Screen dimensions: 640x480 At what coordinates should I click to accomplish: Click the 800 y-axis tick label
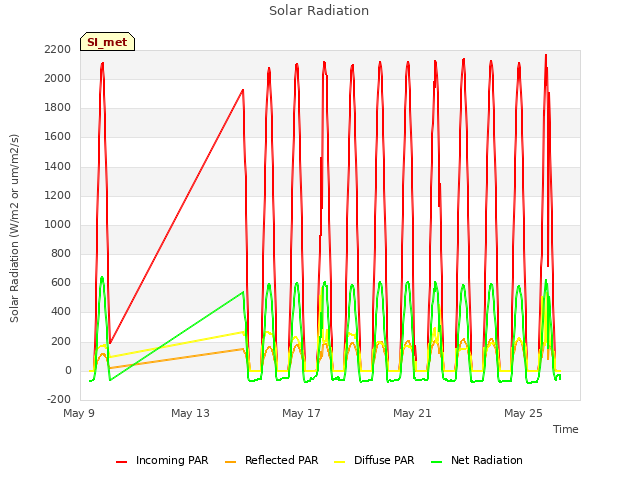pyautogui.click(x=61, y=253)
